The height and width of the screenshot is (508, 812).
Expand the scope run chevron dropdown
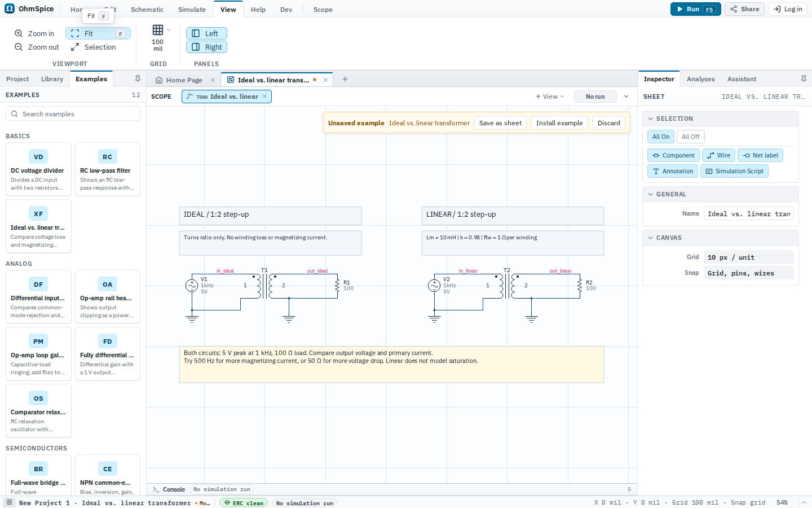pos(626,97)
